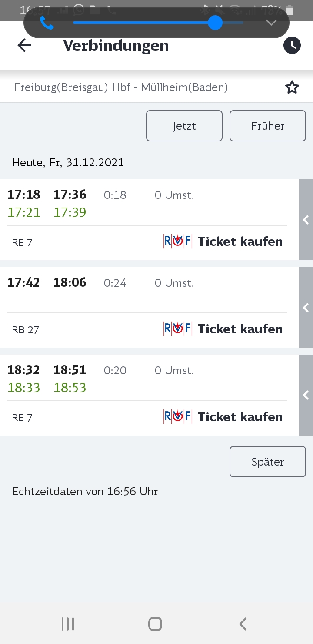Buy ticket for 17:18 RE 7 train

point(240,241)
